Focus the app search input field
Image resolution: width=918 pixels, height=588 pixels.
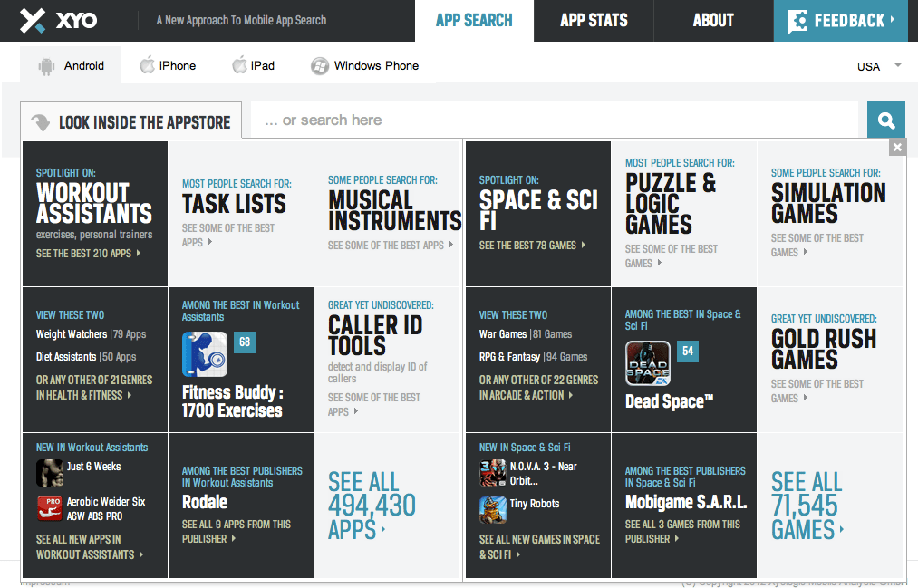[x=553, y=120]
